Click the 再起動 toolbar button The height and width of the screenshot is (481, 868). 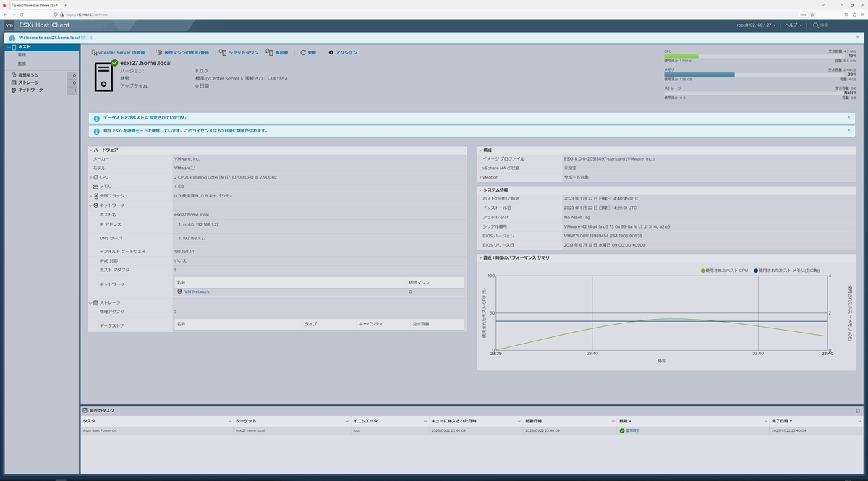(277, 53)
